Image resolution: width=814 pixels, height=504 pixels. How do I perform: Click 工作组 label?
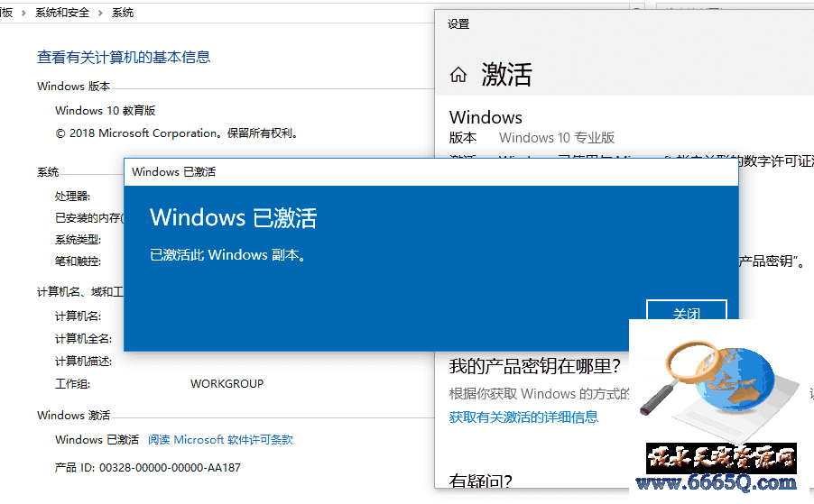click(x=73, y=384)
